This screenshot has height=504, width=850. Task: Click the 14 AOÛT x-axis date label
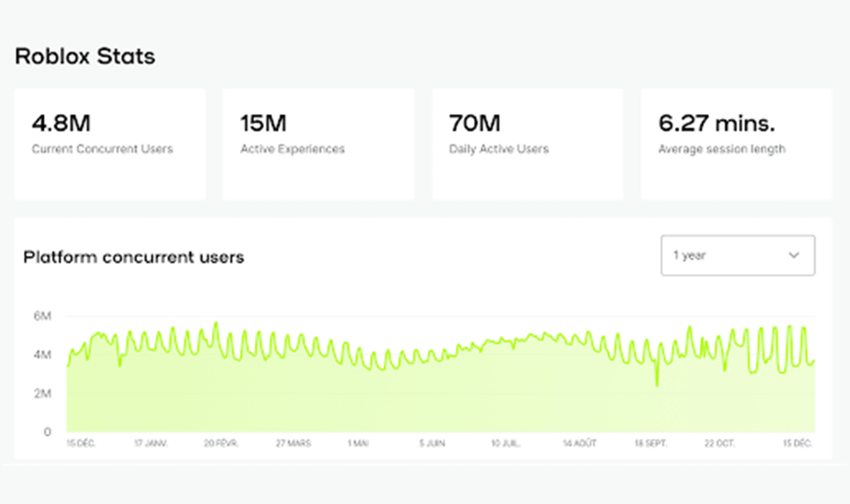(579, 444)
